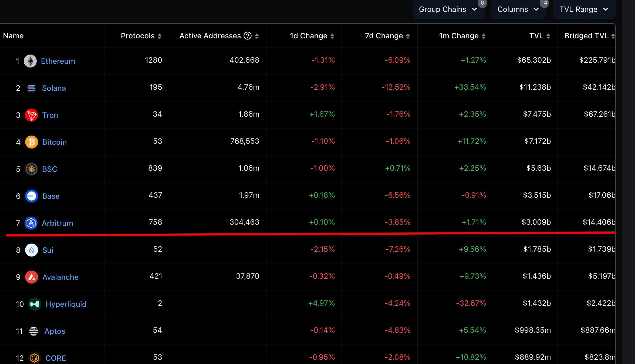Click Ethereum bridged TVL $225.791b
The height and width of the screenshot is (364, 635).
click(x=597, y=60)
